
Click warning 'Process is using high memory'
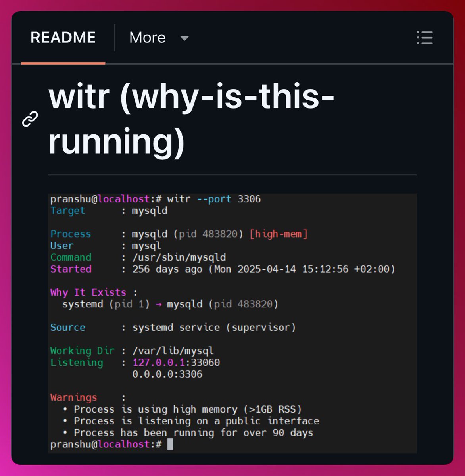point(188,409)
